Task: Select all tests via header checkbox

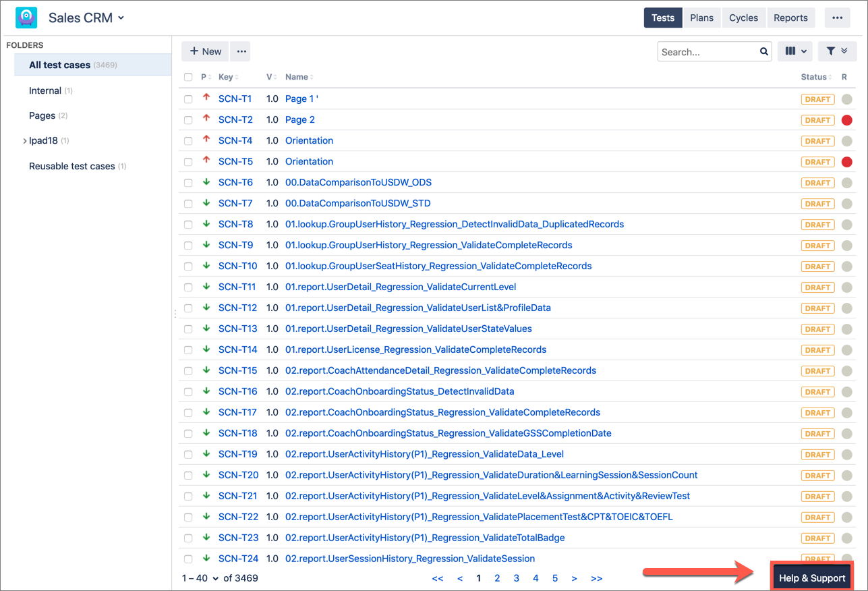Action: [188, 78]
